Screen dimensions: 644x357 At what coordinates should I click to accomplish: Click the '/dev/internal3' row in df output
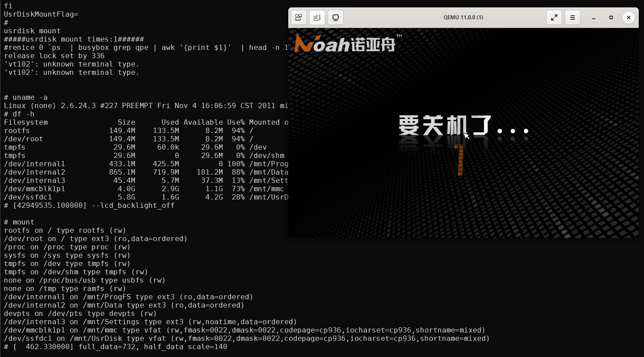tap(146, 181)
